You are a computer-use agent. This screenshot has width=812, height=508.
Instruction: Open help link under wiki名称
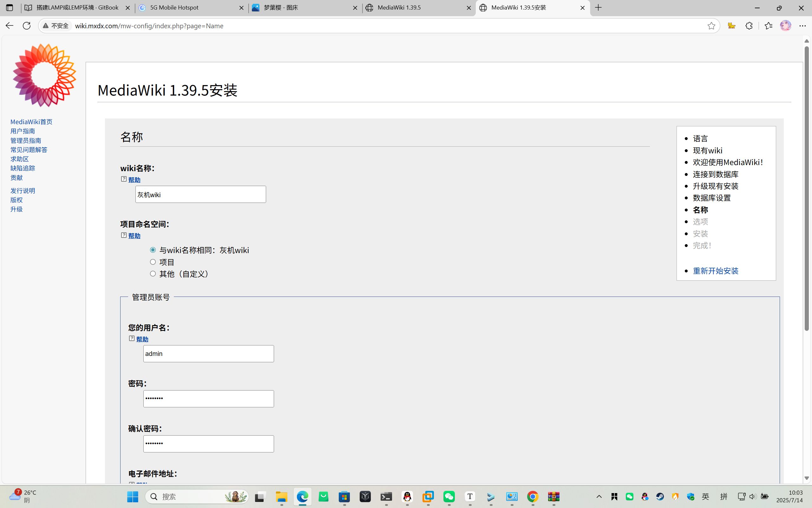(134, 180)
